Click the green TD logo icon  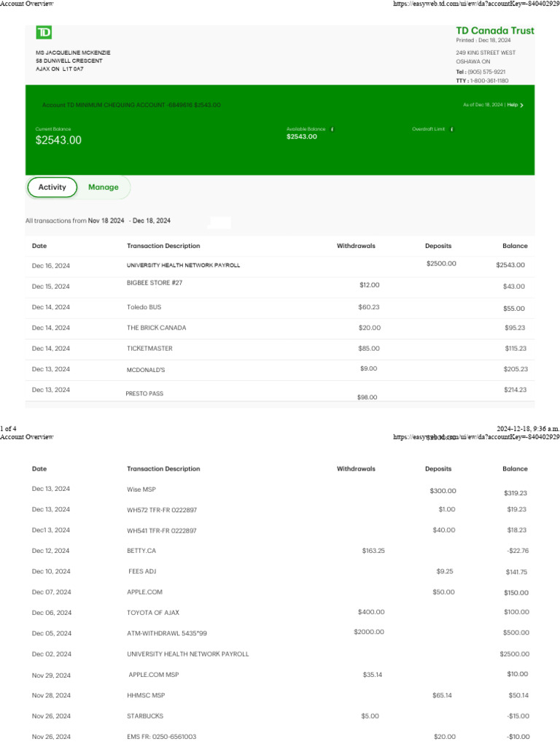44,32
